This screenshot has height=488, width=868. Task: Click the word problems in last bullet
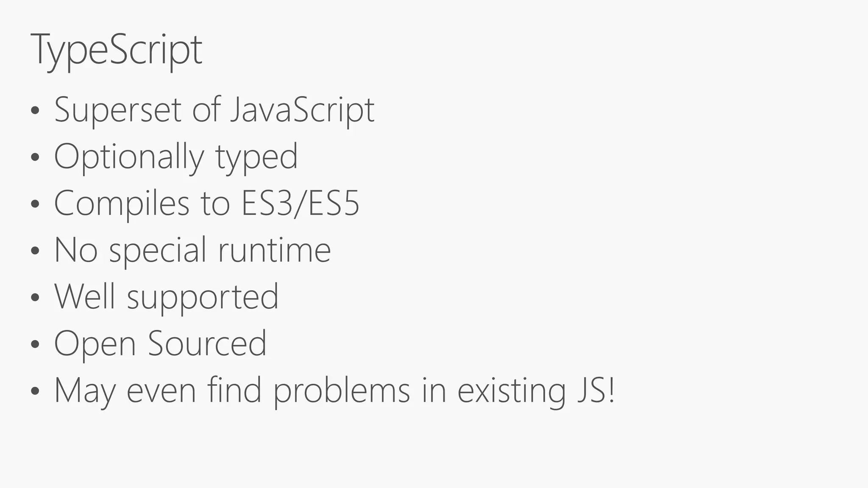tap(342, 391)
